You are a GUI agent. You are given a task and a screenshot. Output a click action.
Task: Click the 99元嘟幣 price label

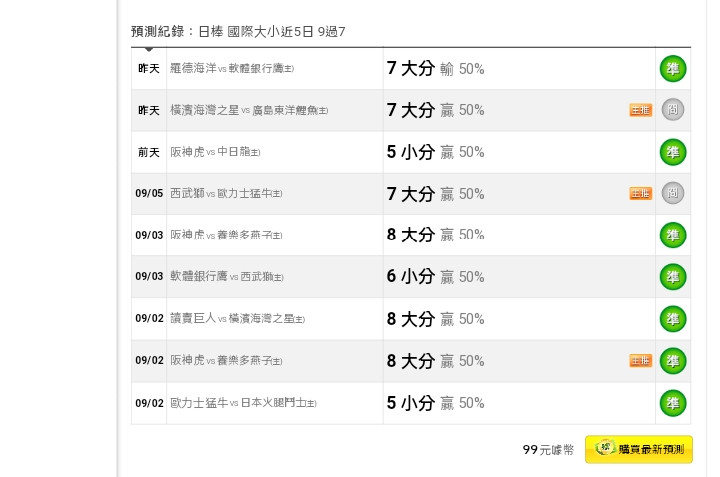(548, 449)
